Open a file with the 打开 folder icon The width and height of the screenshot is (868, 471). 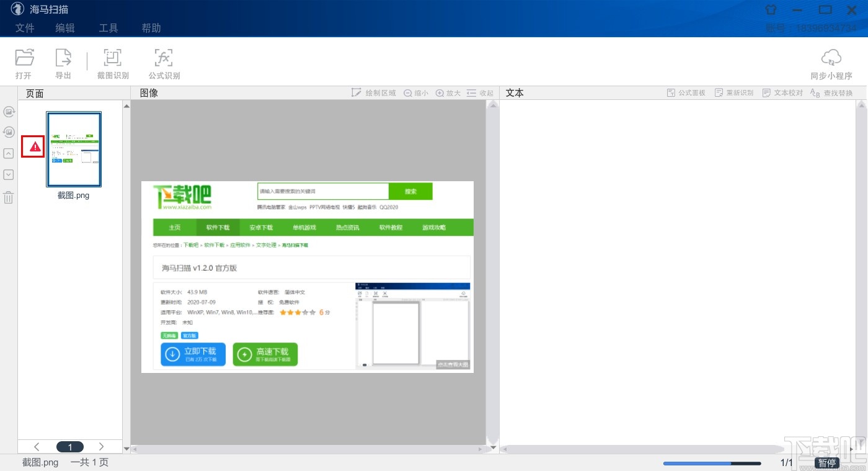point(24,58)
